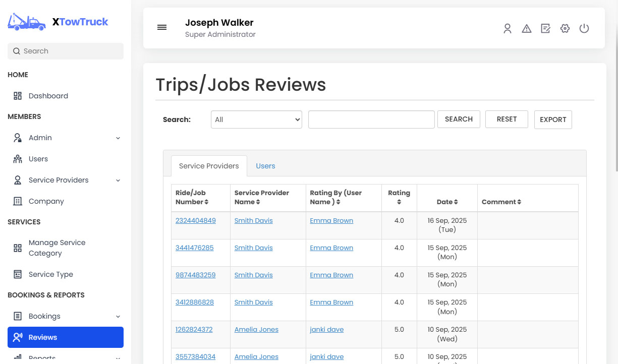Click inside the search text input field
This screenshot has width=618, height=364.
tap(371, 119)
